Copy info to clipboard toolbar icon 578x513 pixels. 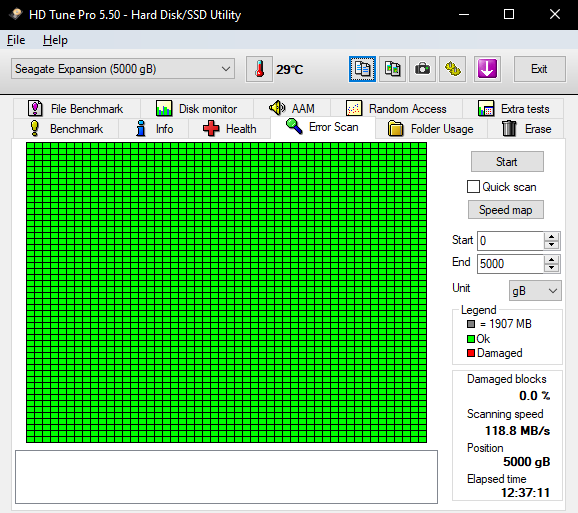[362, 69]
